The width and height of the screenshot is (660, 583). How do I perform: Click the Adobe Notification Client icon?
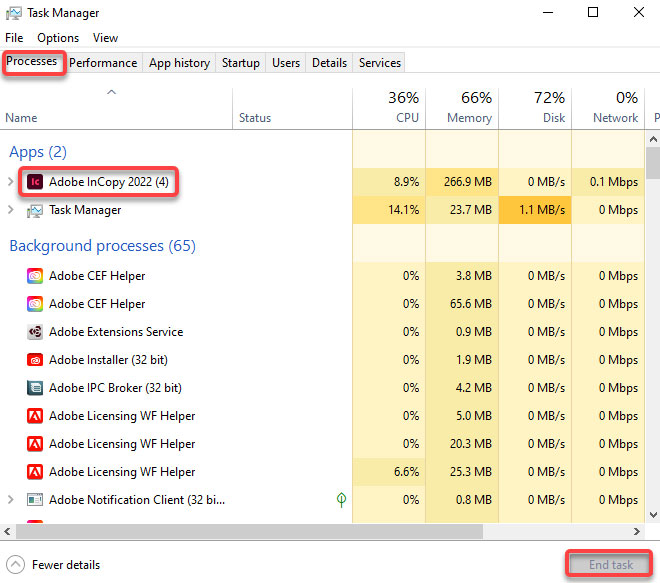[x=35, y=500]
